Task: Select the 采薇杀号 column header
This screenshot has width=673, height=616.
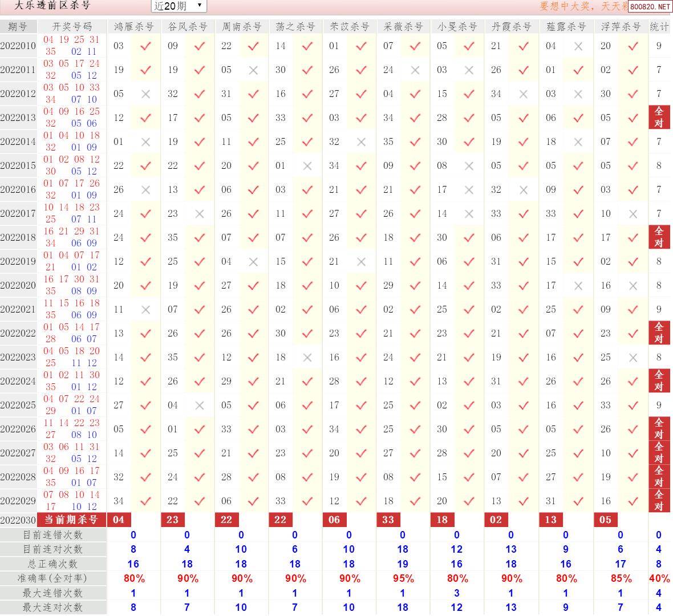Action: click(403, 27)
